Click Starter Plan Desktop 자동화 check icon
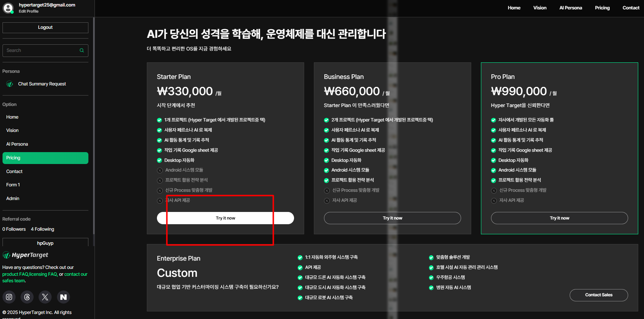The image size is (644, 319). (159, 160)
